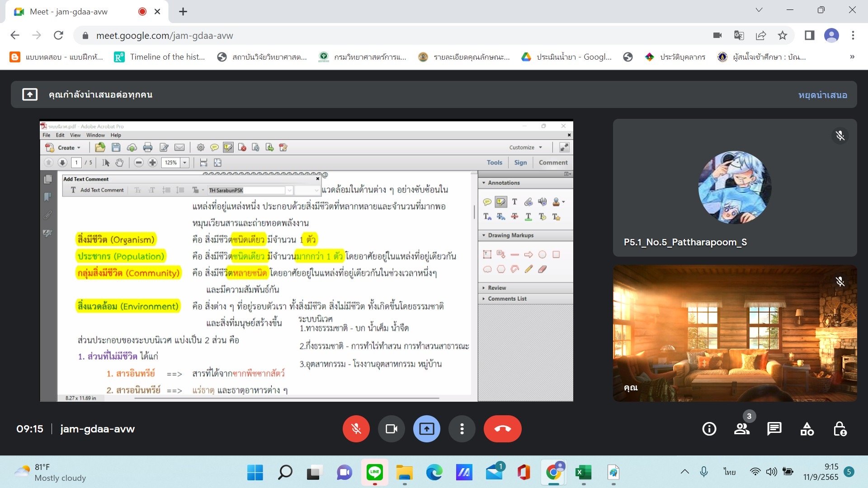This screenshot has height=488, width=868.
Task: Open a new Chrome tab
Action: (183, 12)
